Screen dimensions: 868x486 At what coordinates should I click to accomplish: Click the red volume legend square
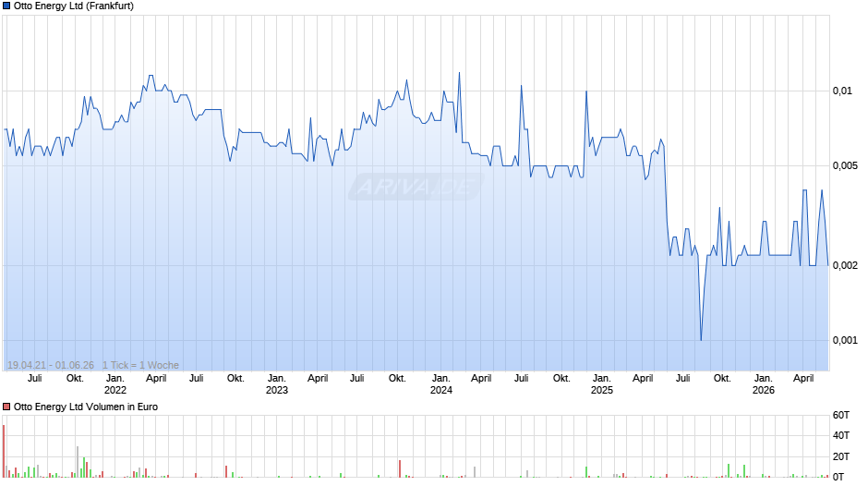coord(6,407)
